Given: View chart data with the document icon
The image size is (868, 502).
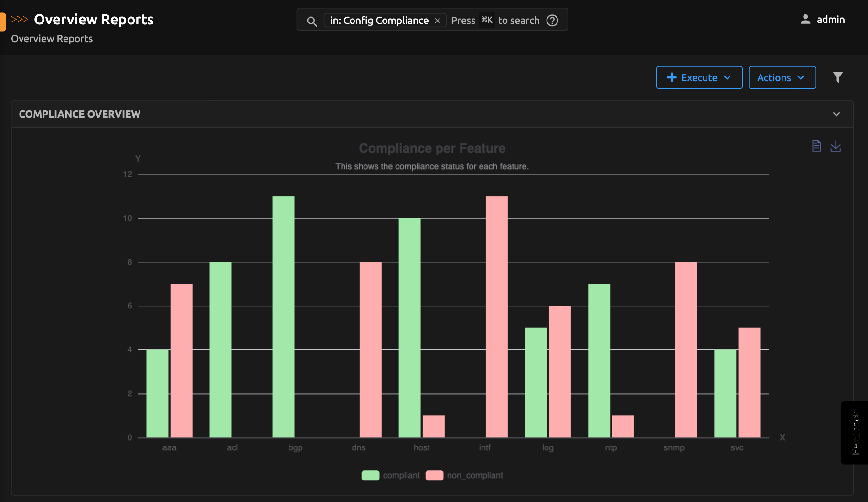Looking at the screenshot, I should (x=816, y=146).
